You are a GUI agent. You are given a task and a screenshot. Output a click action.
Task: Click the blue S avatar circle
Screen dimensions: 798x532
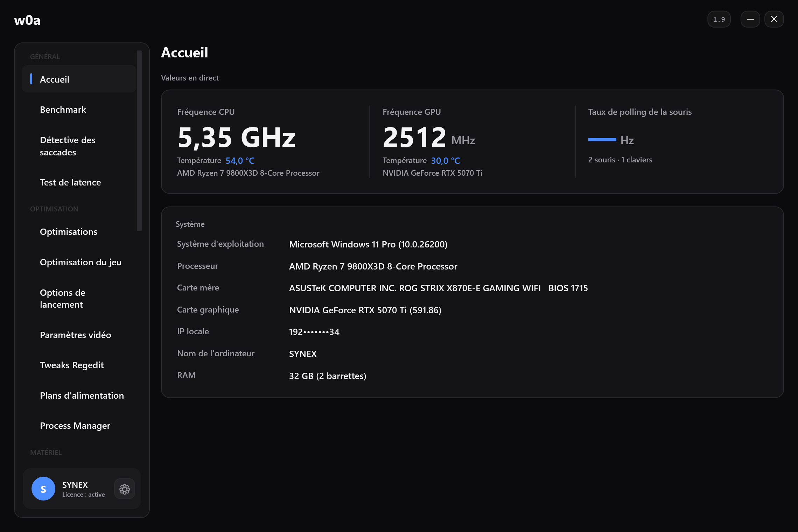(x=43, y=489)
